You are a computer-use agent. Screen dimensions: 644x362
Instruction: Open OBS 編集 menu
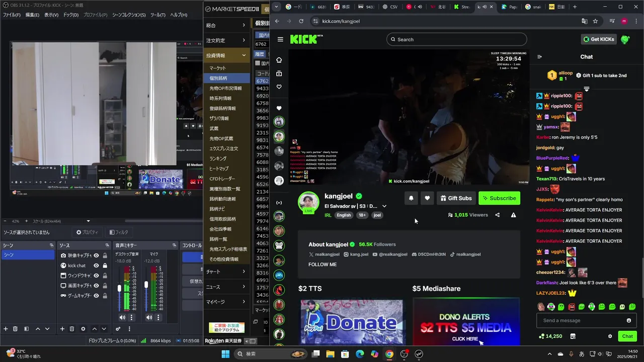point(32,15)
